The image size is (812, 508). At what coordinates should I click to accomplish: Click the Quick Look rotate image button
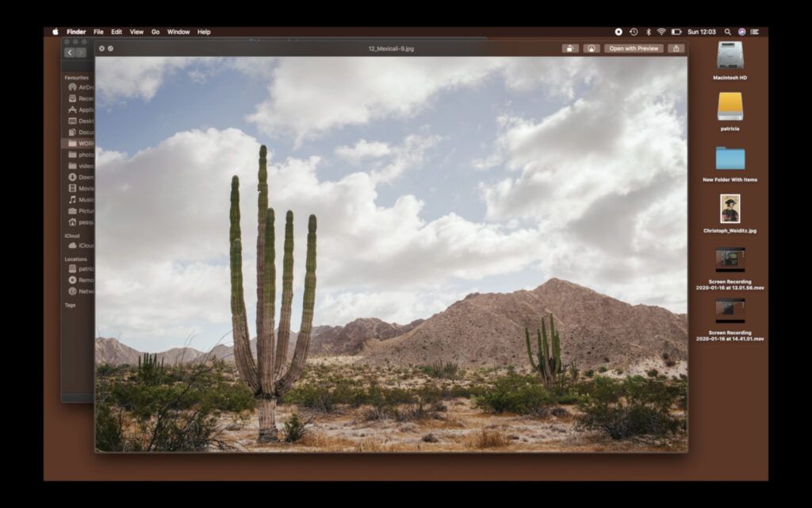(x=570, y=48)
